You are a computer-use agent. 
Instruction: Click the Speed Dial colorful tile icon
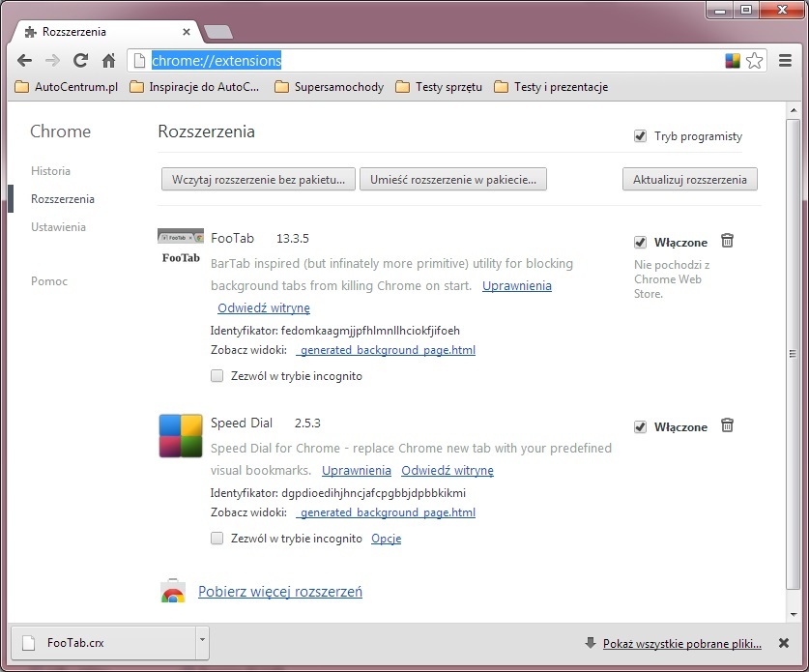181,436
